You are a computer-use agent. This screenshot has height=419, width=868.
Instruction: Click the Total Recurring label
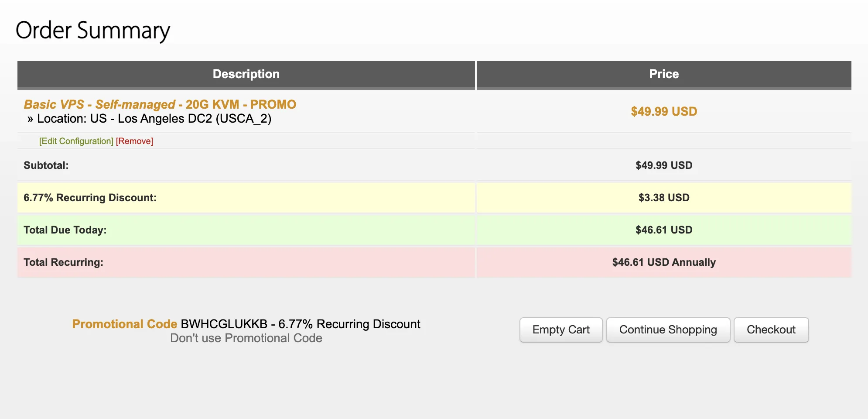[x=63, y=262]
